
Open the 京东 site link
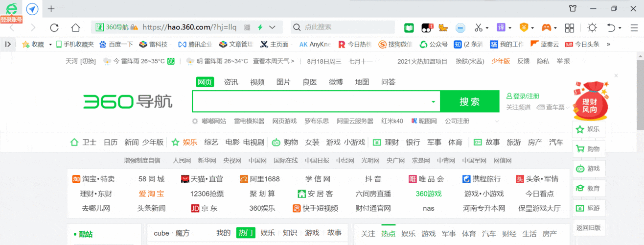(x=205, y=208)
